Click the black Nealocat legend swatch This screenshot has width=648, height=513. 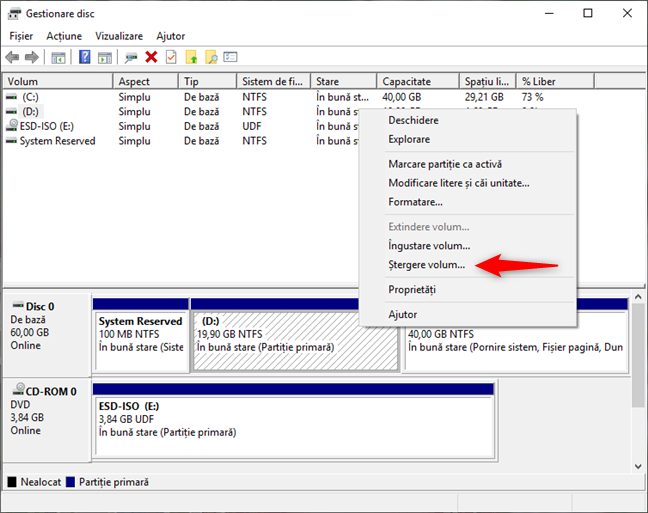12,482
